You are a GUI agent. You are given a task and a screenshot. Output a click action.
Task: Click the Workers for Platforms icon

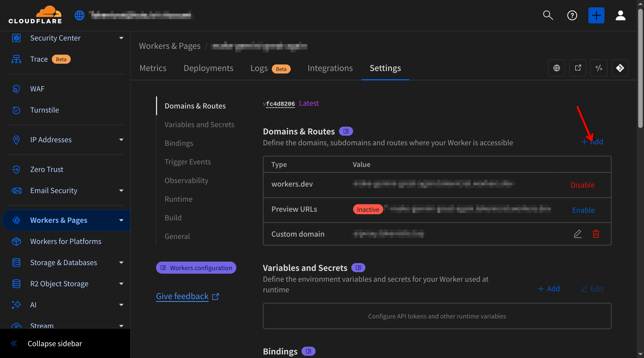click(x=16, y=241)
